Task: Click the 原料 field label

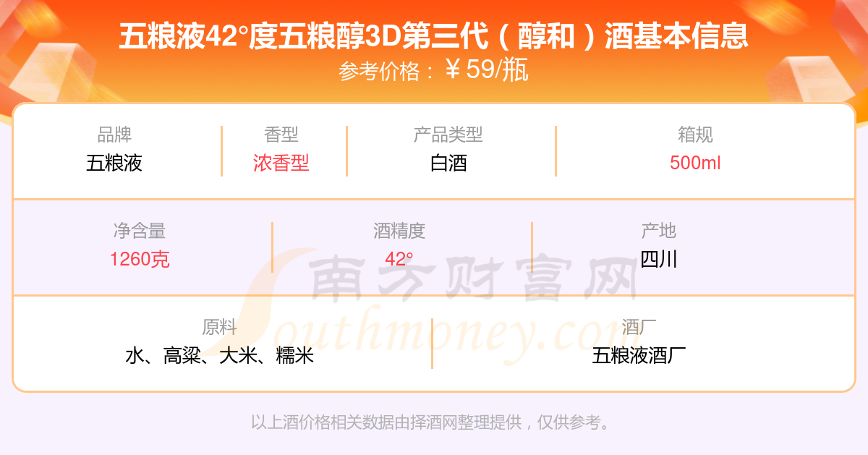Action: coord(219,327)
